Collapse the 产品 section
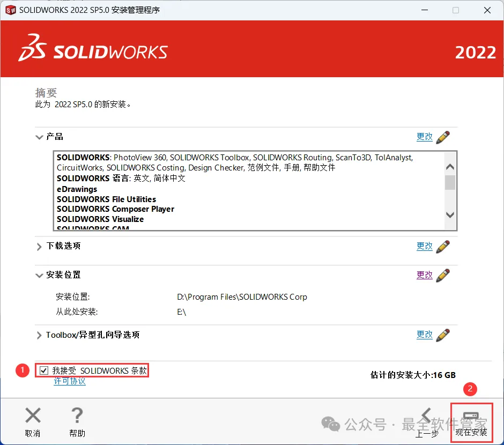This screenshot has width=504, height=445. (39, 137)
